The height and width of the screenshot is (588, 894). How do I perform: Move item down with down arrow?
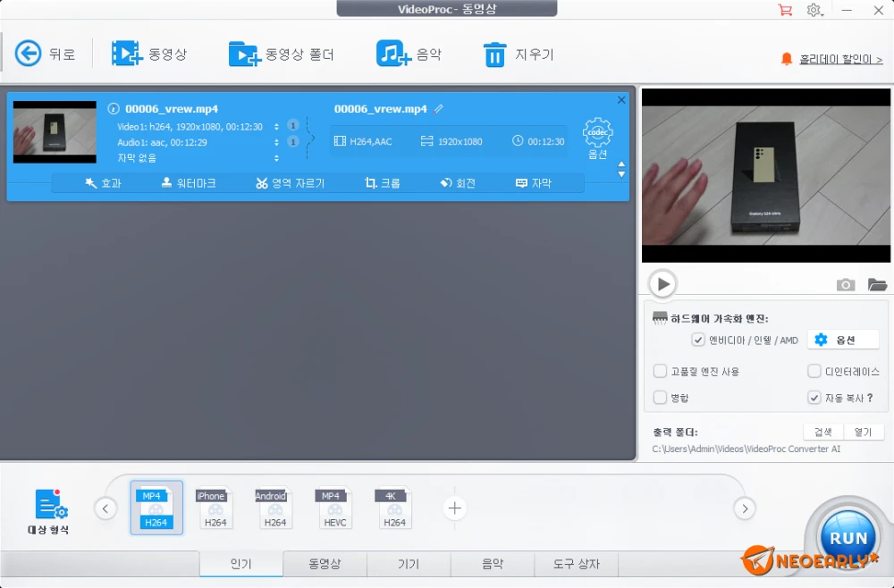(621, 174)
